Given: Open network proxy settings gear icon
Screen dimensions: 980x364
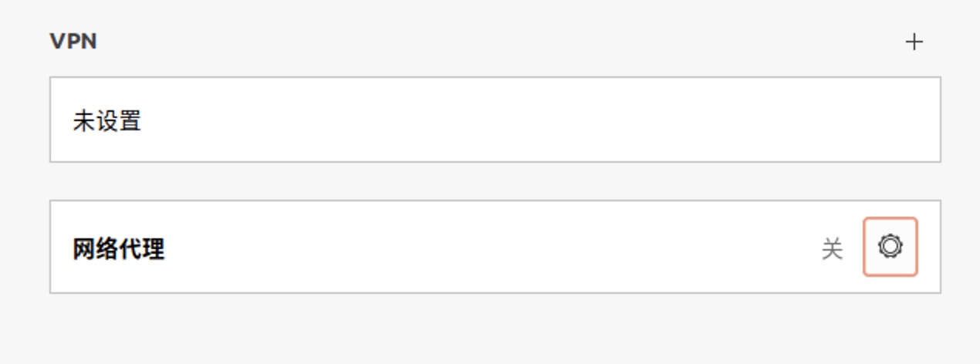Looking at the screenshot, I should pyautogui.click(x=890, y=247).
